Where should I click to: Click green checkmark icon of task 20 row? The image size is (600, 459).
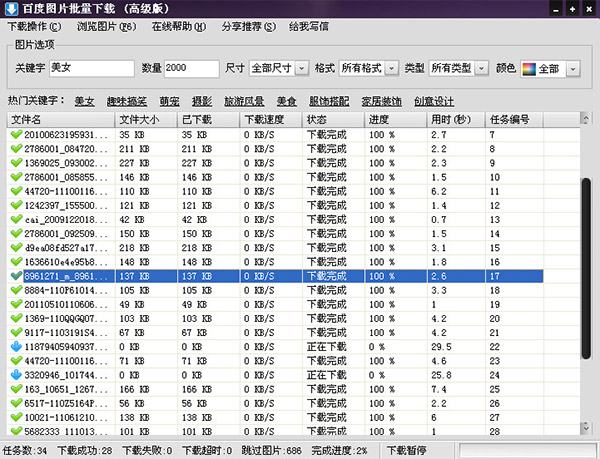coord(16,318)
